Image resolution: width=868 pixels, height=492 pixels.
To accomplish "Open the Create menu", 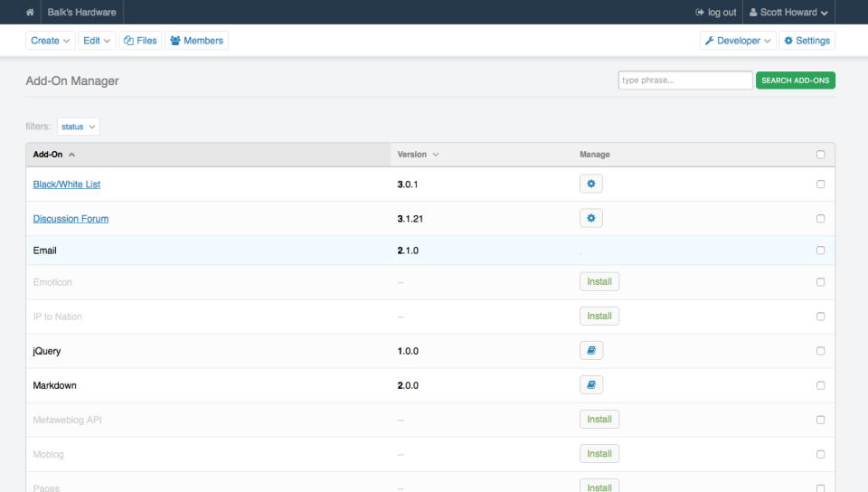I will 51,41.
